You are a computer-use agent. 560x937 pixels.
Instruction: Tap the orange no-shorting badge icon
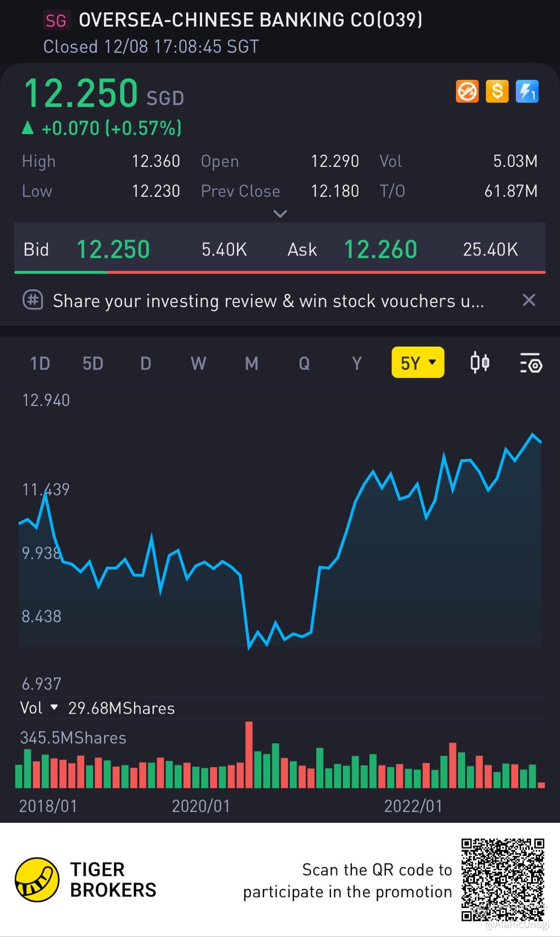pos(467,92)
